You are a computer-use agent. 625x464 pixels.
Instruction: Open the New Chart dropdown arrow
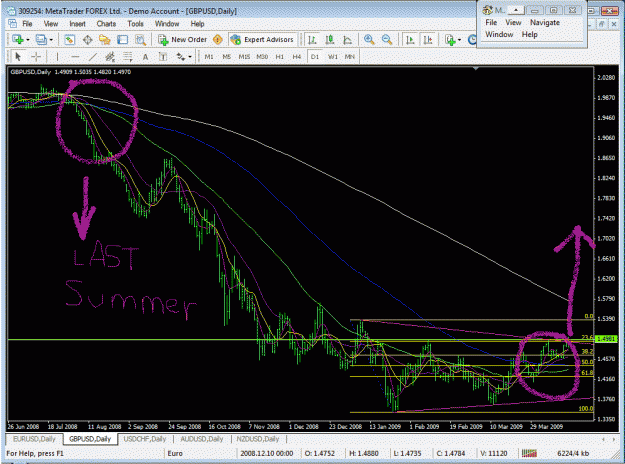(x=28, y=40)
